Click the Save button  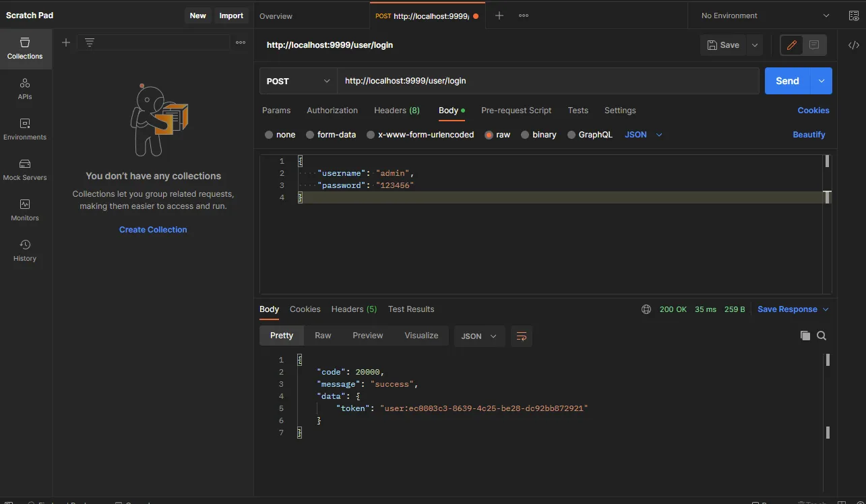[x=723, y=45]
